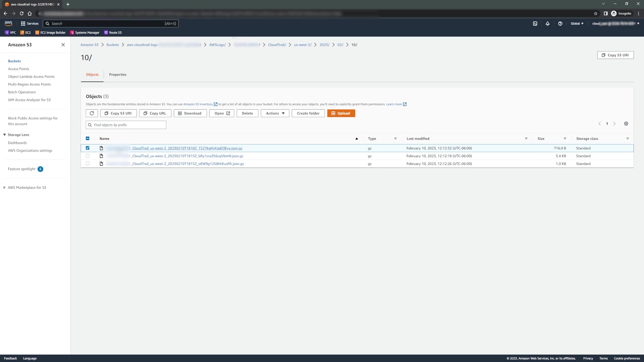
Task: Open table preferences gear icon
Action: click(x=626, y=124)
